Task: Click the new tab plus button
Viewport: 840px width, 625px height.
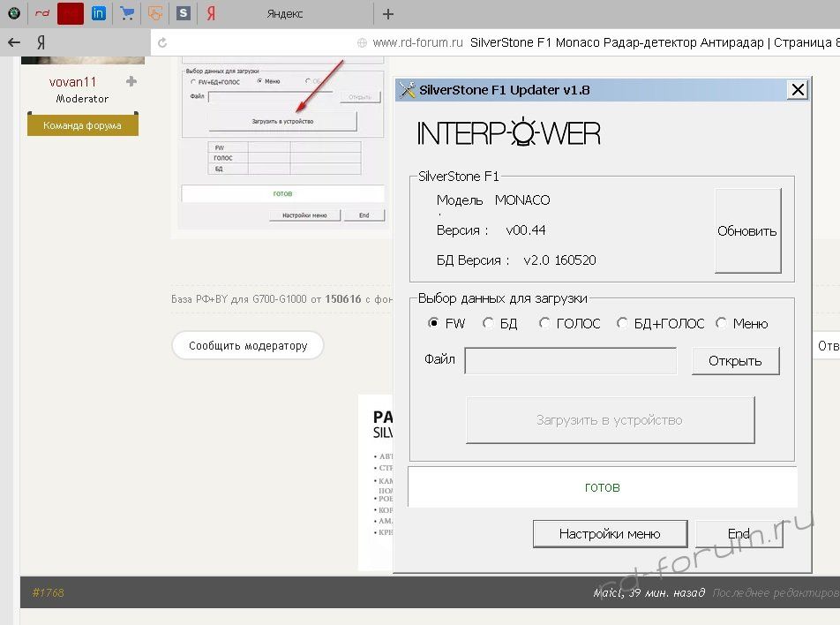Action: tap(388, 13)
